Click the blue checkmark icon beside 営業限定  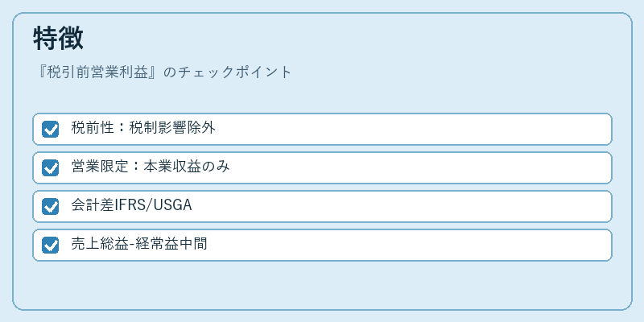pos(50,168)
